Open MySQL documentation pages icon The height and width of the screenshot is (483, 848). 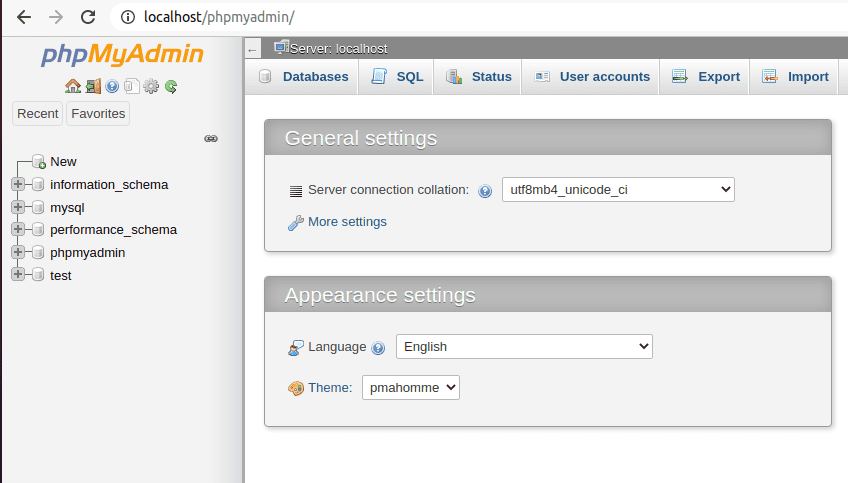(131, 86)
